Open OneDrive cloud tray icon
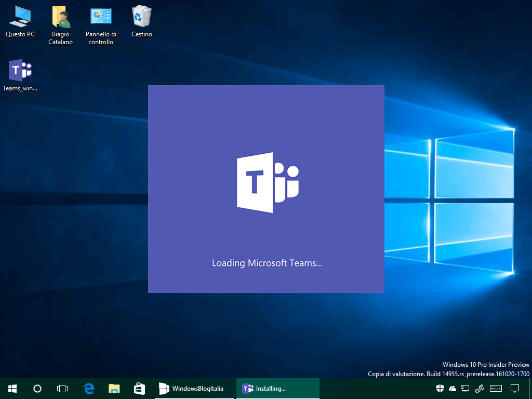Screen dimensions: 532x399 [x=453, y=389]
